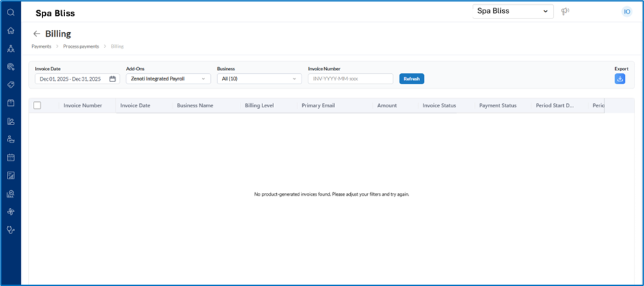Tick the select-all checkbox in table header
This screenshot has width=644, height=286.
coord(38,105)
